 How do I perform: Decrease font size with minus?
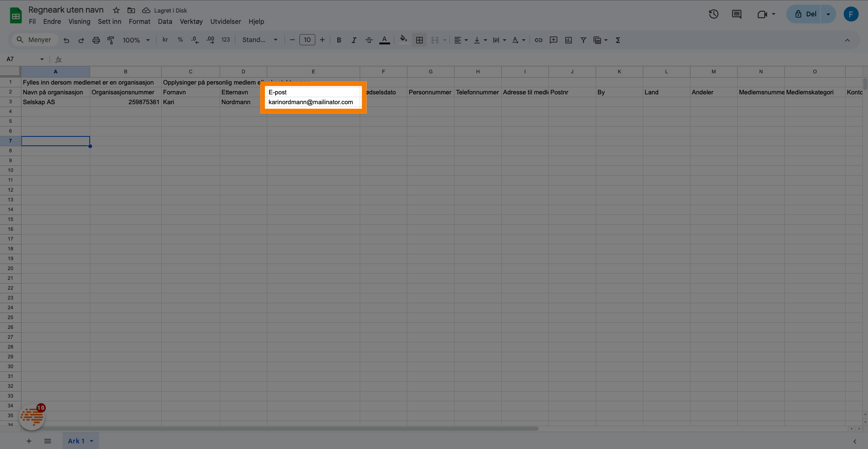click(x=292, y=40)
